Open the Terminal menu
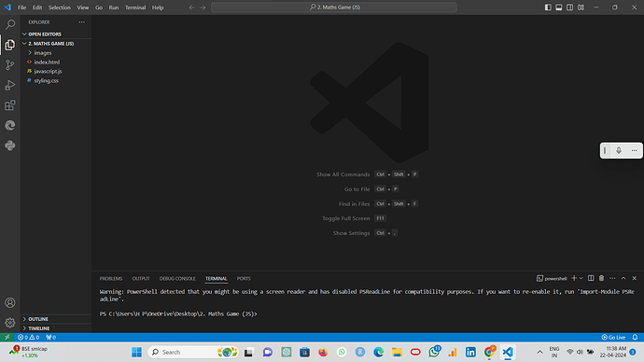 (135, 7)
